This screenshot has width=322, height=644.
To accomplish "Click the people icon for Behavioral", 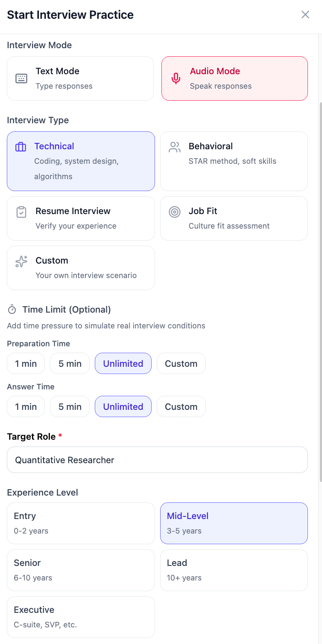I will tap(174, 147).
